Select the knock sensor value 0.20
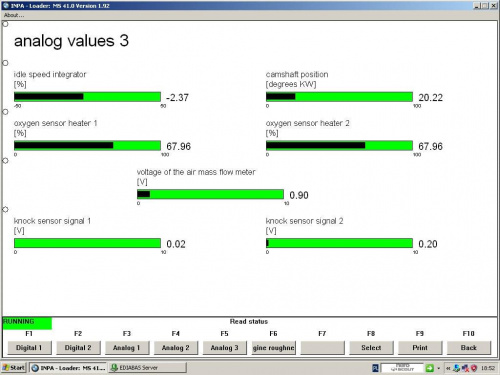 428,244
